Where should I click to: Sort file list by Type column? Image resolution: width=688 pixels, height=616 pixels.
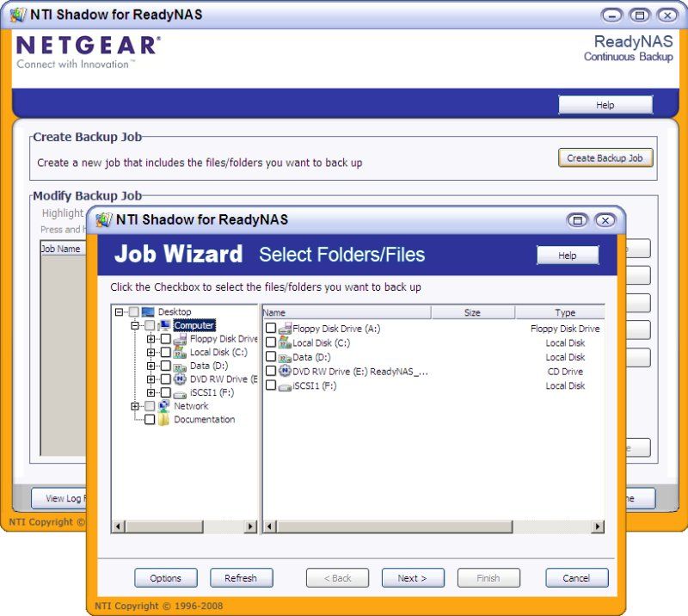click(560, 312)
